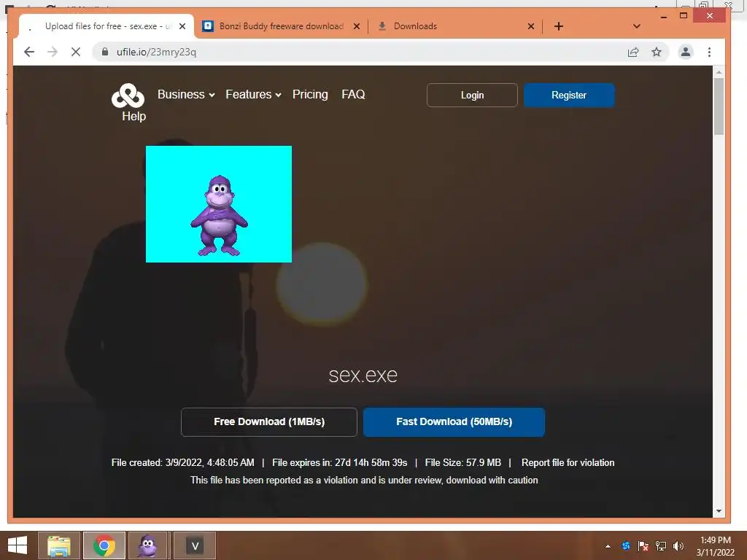This screenshot has height=560, width=747.
Task: Open the Windows Start button
Action: [x=18, y=545]
